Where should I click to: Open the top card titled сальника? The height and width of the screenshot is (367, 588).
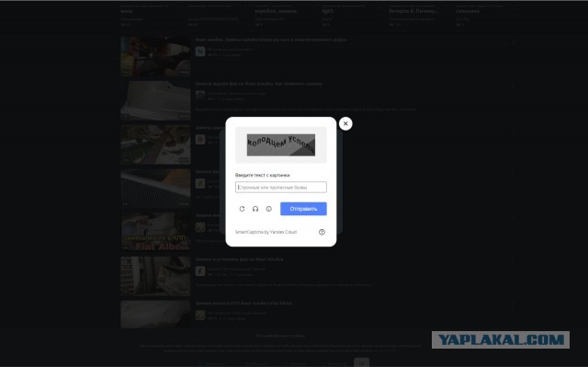tap(468, 11)
